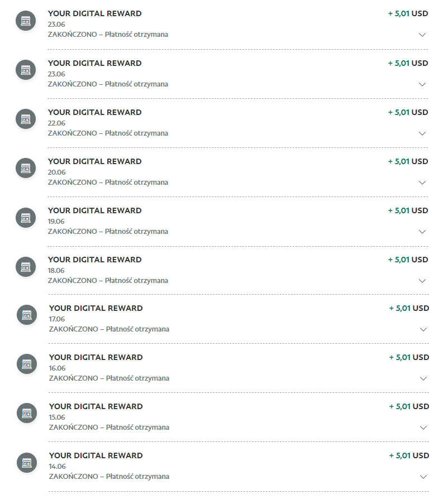Screen dimensions: 443x504
Task: Expand the 14.06 payment details arrow
Action: click(x=423, y=477)
